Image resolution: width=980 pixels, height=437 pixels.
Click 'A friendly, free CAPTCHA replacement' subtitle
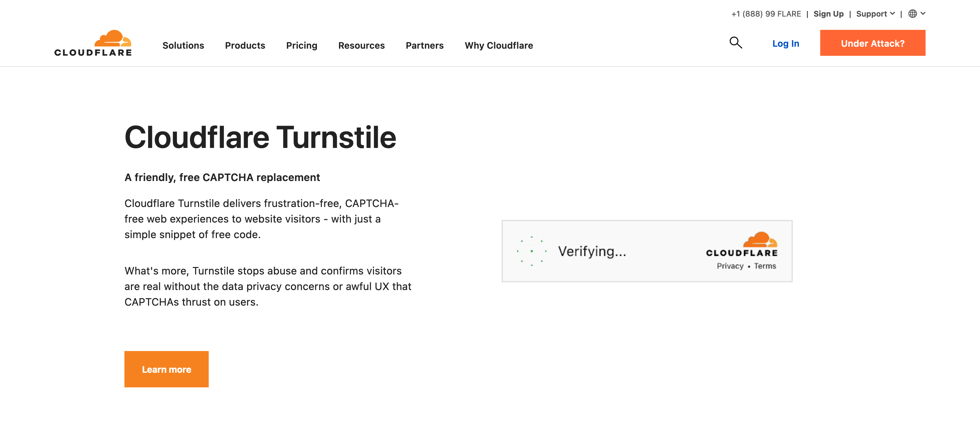pyautogui.click(x=222, y=177)
